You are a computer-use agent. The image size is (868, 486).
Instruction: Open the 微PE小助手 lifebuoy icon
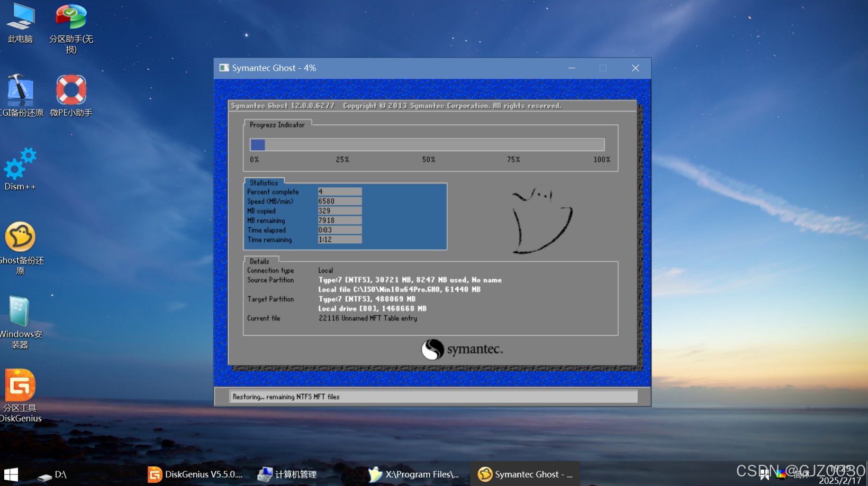click(x=71, y=96)
